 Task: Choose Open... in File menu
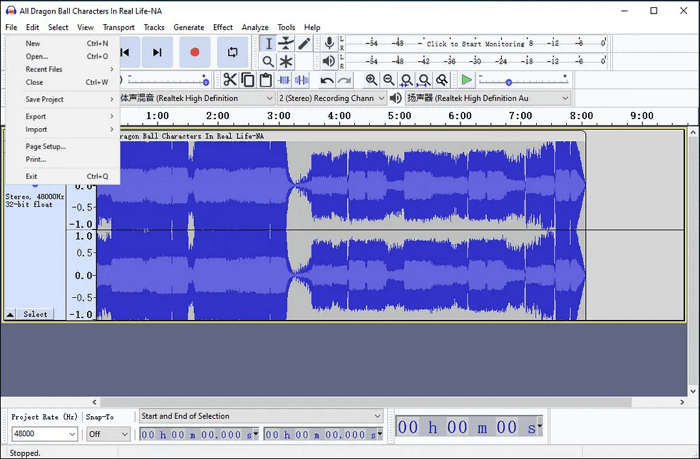pyautogui.click(x=63, y=56)
